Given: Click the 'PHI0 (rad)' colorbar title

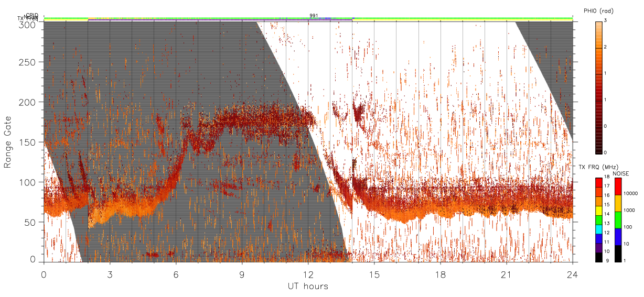Looking at the screenshot, I should (x=598, y=10).
